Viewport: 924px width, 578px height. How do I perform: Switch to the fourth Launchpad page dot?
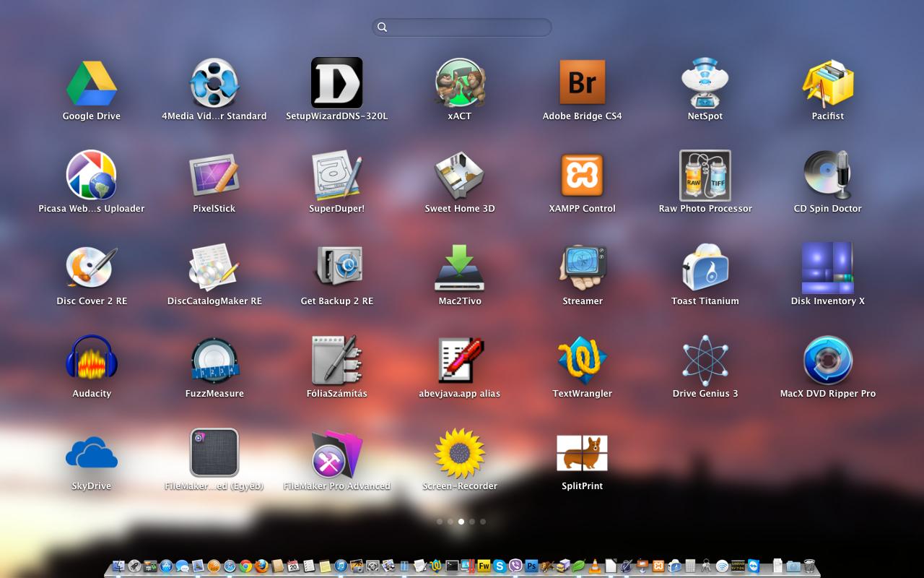(472, 521)
